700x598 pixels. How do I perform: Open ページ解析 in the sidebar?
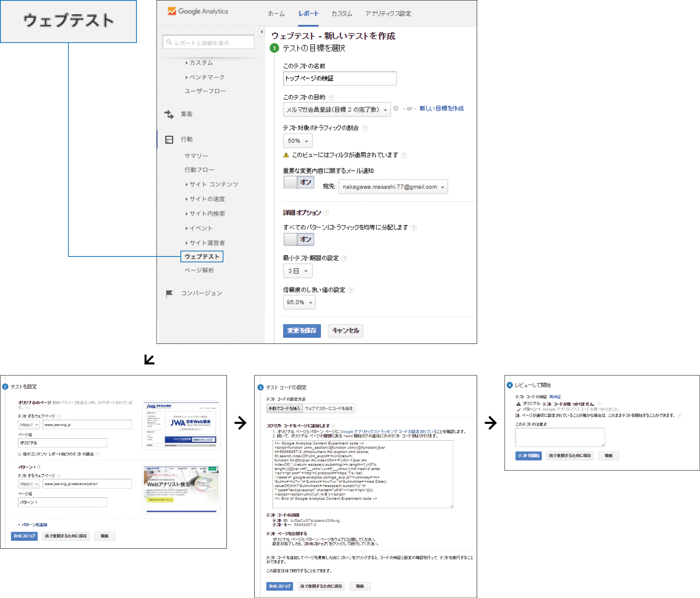tap(199, 270)
